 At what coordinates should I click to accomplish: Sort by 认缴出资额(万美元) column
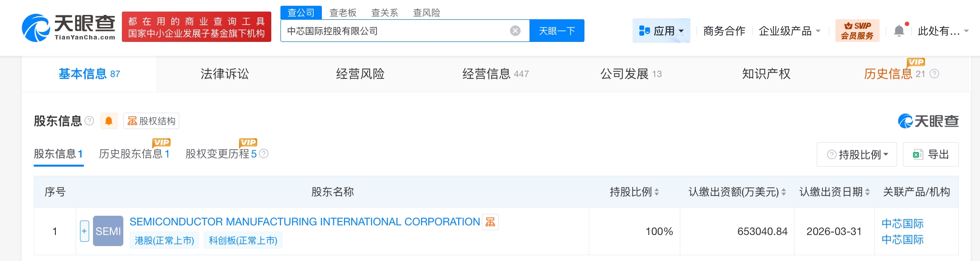[783, 192]
